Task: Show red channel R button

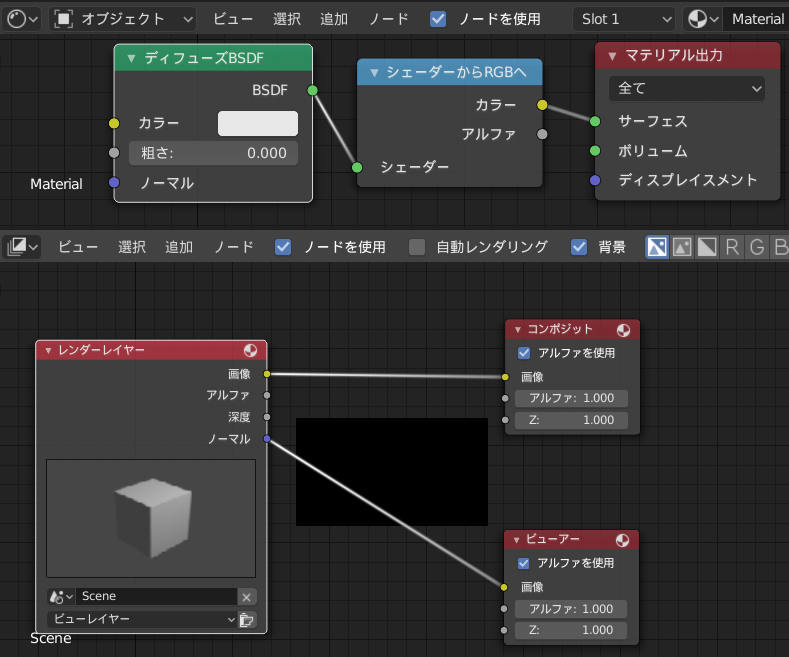Action: (x=732, y=247)
